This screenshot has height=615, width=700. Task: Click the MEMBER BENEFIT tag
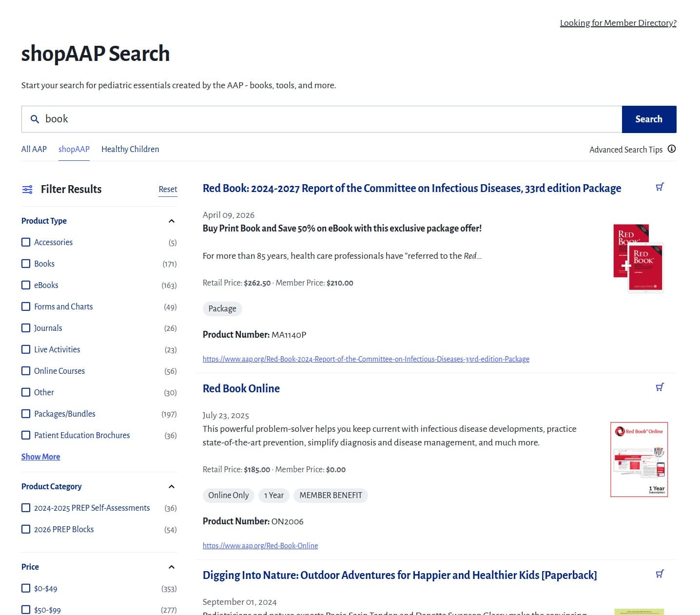pyautogui.click(x=331, y=495)
